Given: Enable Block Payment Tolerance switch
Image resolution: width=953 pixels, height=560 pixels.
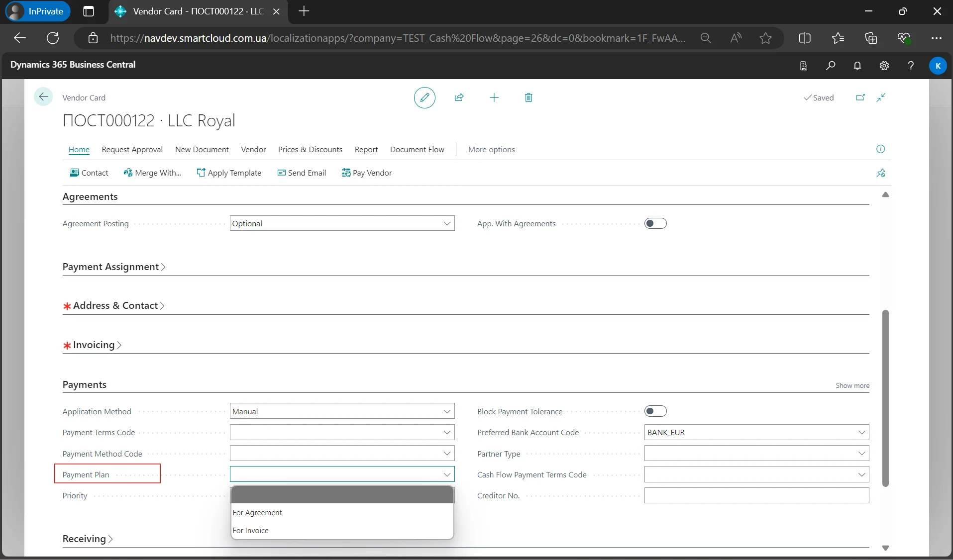Looking at the screenshot, I should pyautogui.click(x=655, y=411).
